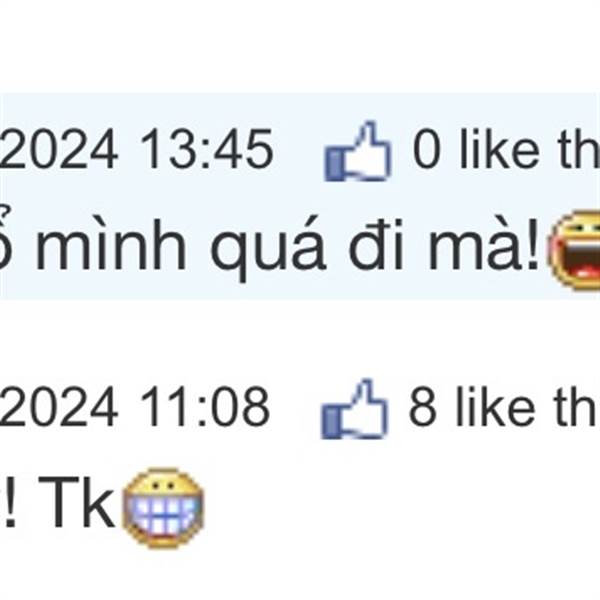Click the big-teeth grinning emoji after Tk
The width and height of the screenshot is (600, 600).
(x=163, y=508)
